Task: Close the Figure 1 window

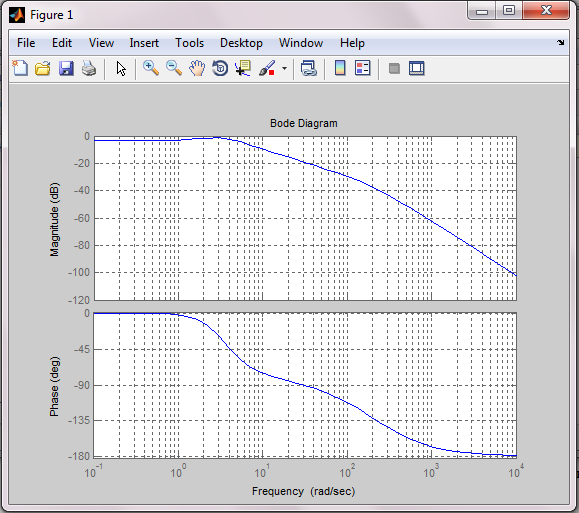Action: 547,10
